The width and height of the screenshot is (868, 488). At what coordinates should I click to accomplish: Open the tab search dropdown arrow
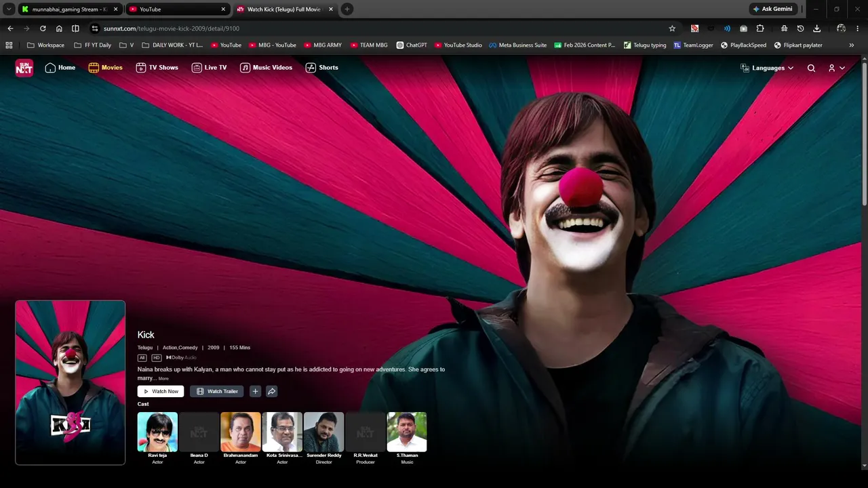[x=9, y=9]
